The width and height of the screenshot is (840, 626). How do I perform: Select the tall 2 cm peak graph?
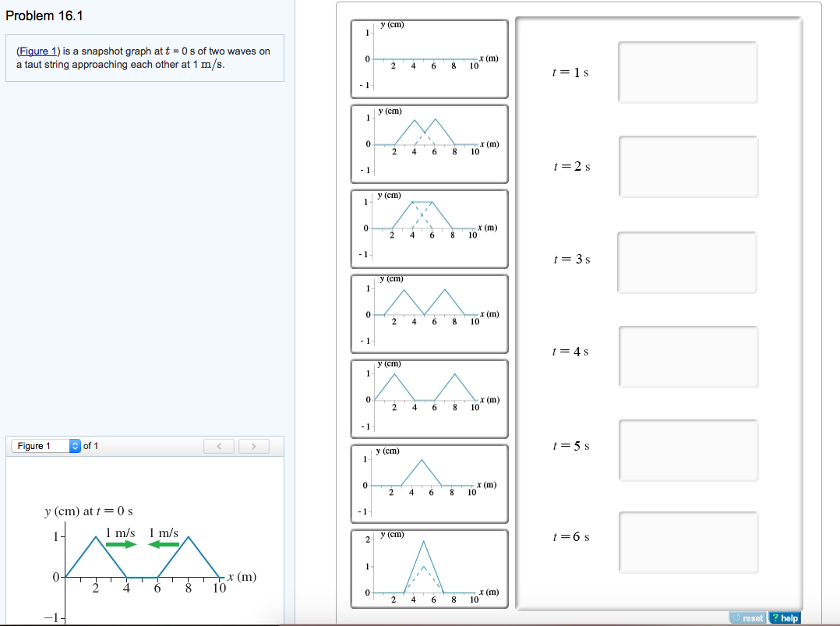click(x=429, y=569)
